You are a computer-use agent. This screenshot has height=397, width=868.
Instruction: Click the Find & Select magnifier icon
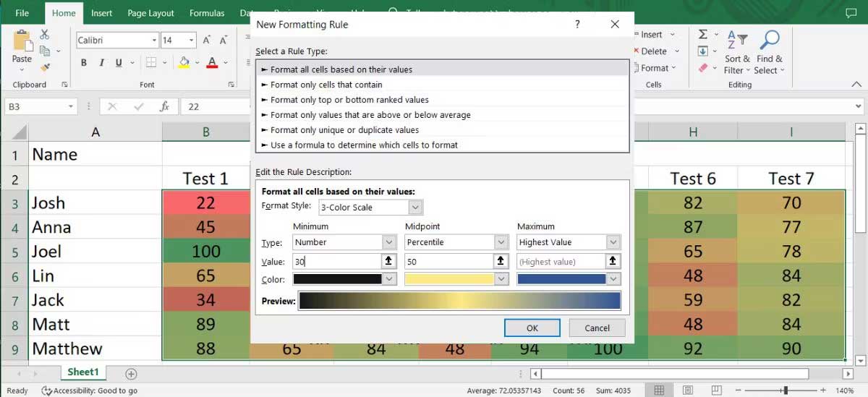770,40
